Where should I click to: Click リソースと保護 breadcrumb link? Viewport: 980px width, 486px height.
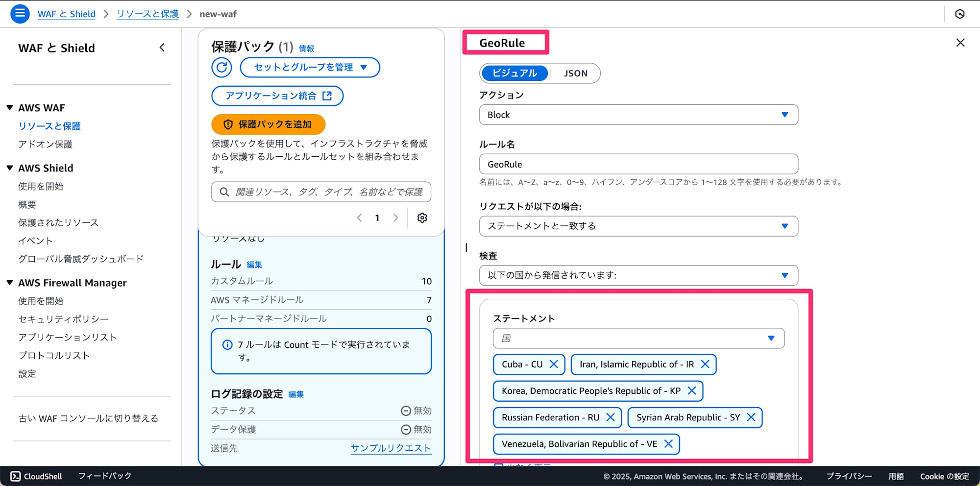click(x=147, y=14)
